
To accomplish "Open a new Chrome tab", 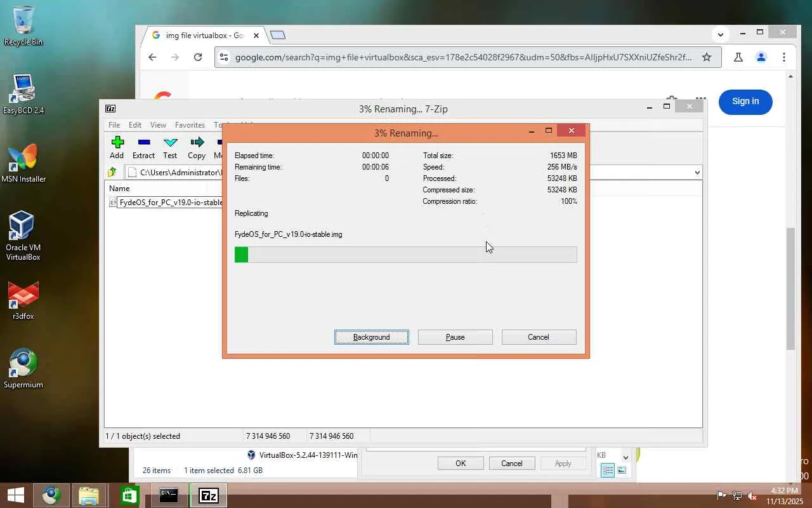I will click(x=278, y=35).
